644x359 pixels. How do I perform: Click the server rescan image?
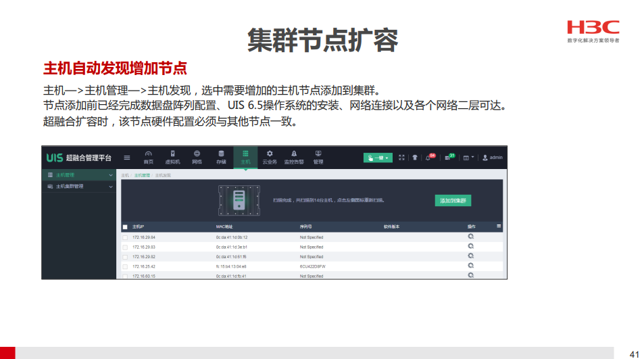pos(239,200)
